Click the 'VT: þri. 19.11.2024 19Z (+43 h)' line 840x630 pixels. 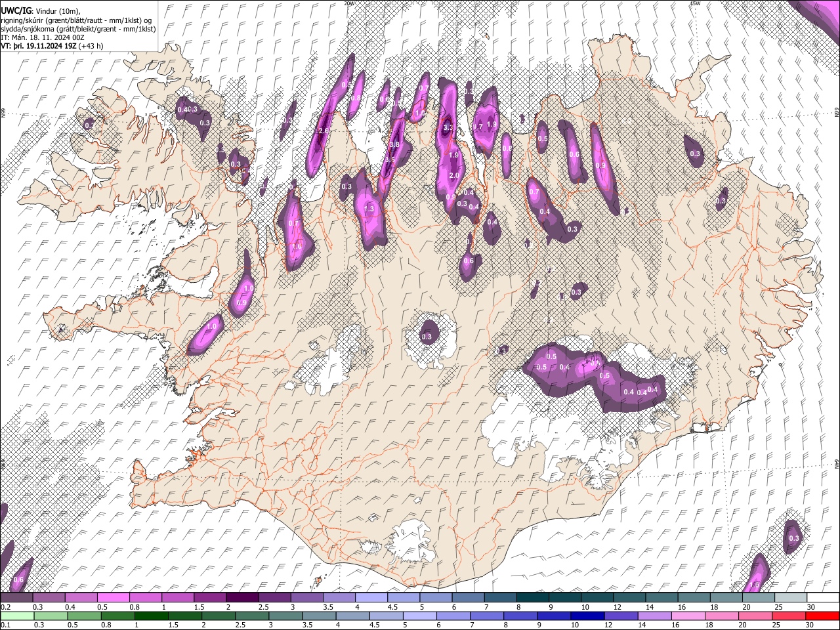coord(52,47)
